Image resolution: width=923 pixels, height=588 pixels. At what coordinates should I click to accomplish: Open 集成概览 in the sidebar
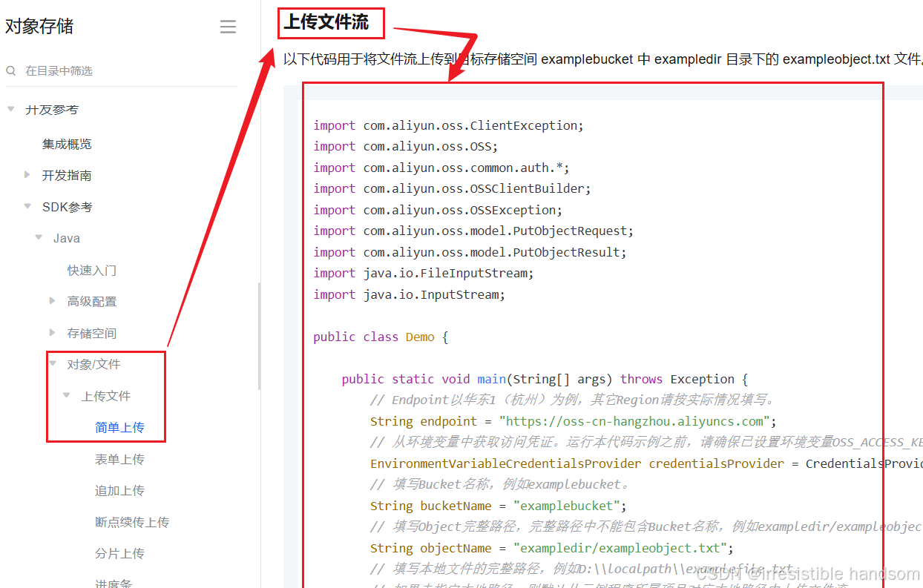[67, 144]
